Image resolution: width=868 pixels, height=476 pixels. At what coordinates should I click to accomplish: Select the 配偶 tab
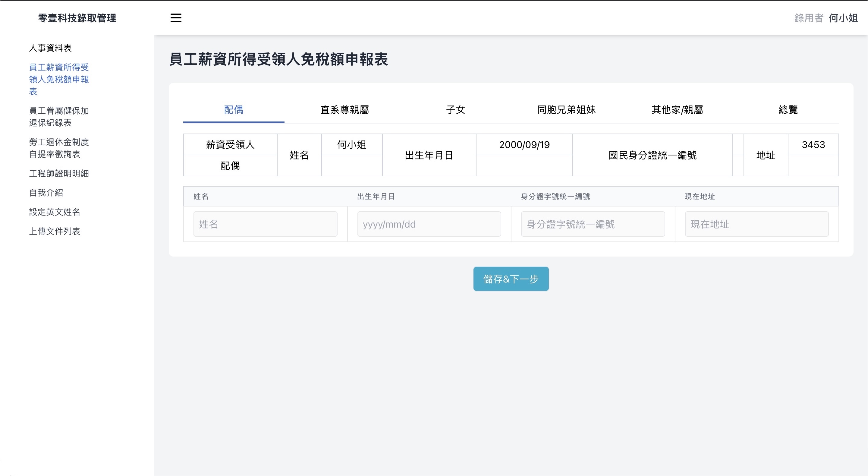234,109
